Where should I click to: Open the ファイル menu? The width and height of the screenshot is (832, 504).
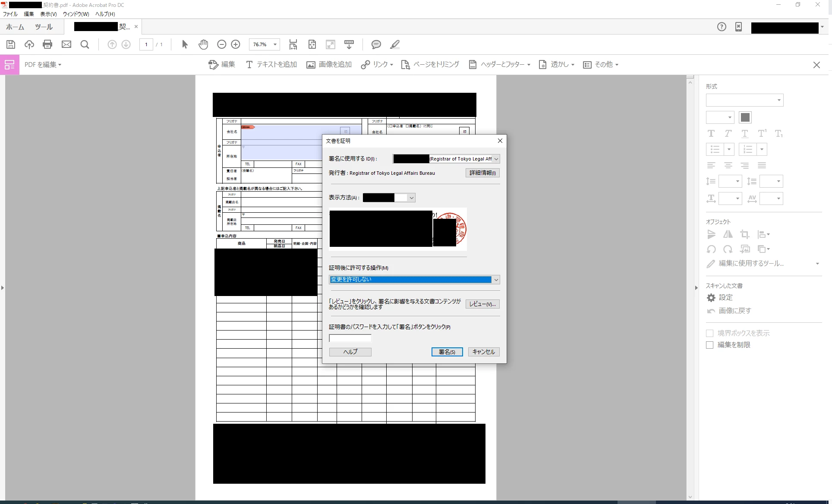[x=10, y=14]
